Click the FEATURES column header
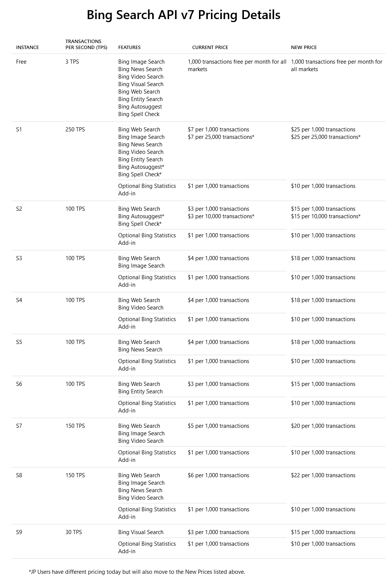Screen dimensions: 392x582 129,48
